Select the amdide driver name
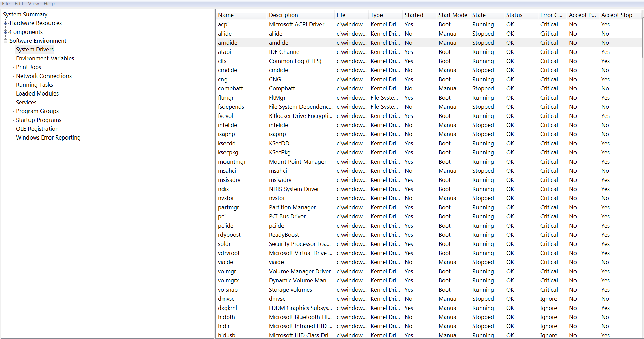Screen dimensions: 644x339 pyautogui.click(x=228, y=43)
